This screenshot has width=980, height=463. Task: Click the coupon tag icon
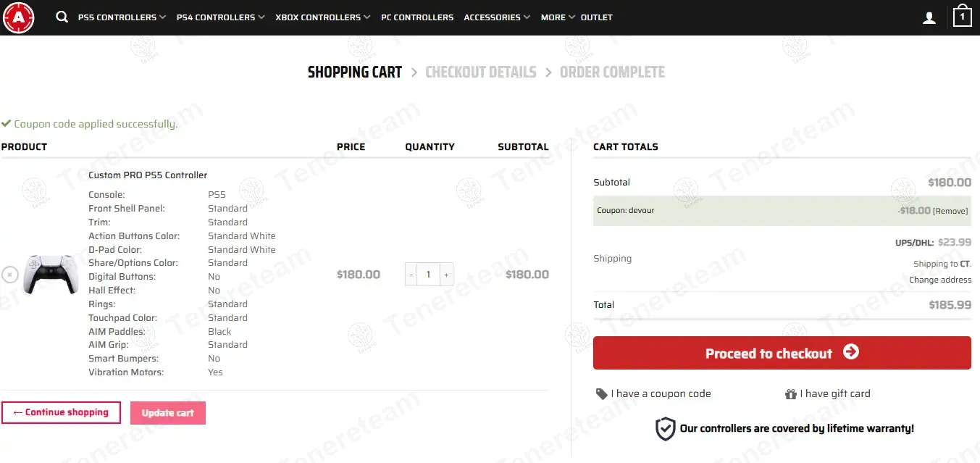pyautogui.click(x=601, y=394)
